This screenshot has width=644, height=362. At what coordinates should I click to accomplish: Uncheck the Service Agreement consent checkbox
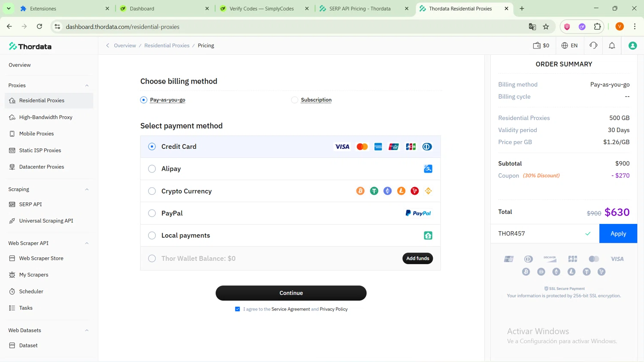coord(237,309)
